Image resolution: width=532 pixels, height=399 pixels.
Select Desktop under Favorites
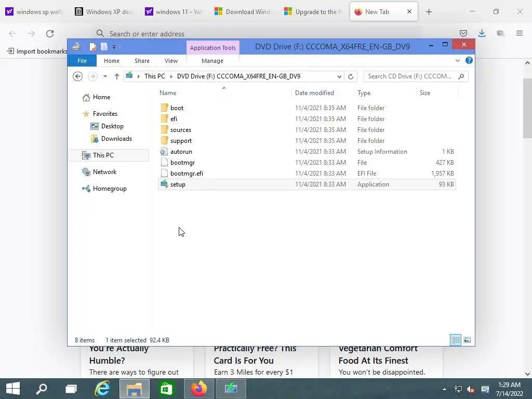pyautogui.click(x=112, y=126)
